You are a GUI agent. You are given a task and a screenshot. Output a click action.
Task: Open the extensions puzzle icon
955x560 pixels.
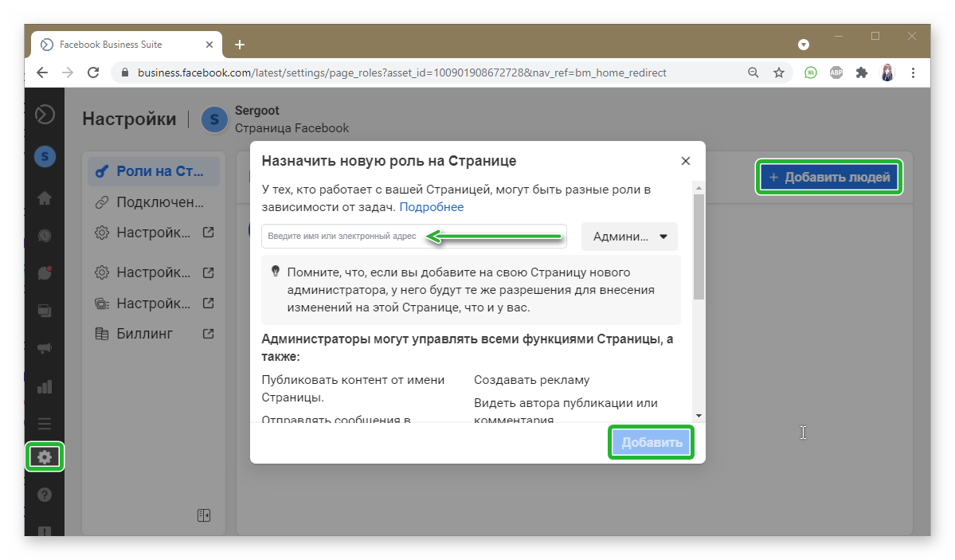(861, 72)
